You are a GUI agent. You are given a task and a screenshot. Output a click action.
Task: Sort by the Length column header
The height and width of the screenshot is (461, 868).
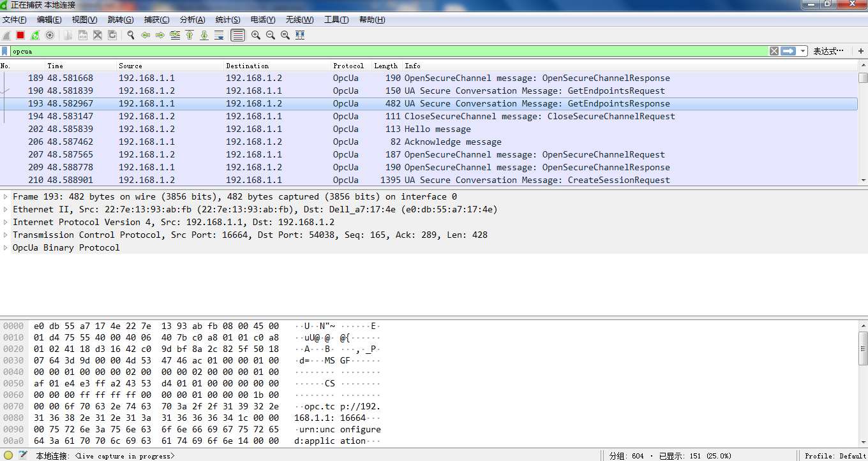coord(385,66)
